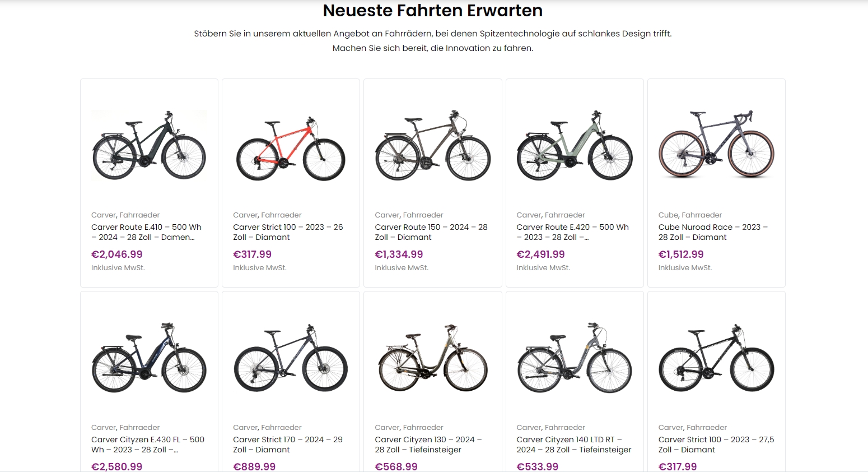Open Carver Strict 170 2024 29 Zoll title
This screenshot has width=868, height=472.
(288, 445)
